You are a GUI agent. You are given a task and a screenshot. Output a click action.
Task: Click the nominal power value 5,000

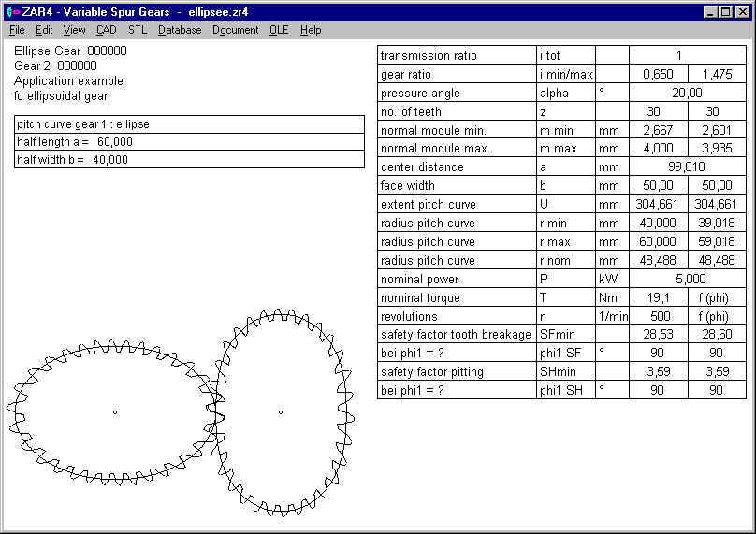coord(687,280)
